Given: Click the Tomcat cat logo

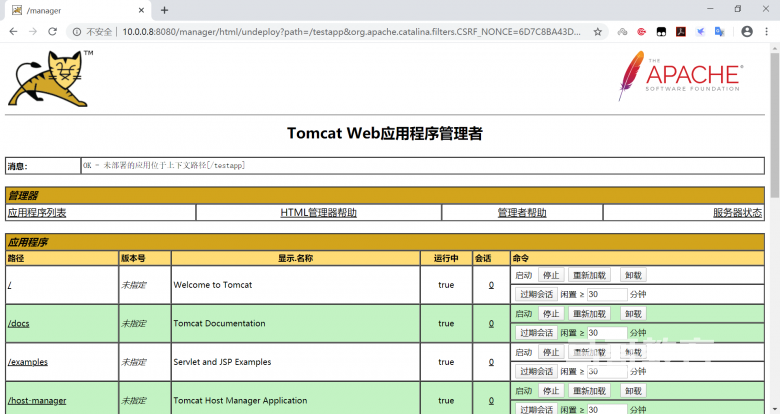Looking at the screenshot, I should point(48,78).
